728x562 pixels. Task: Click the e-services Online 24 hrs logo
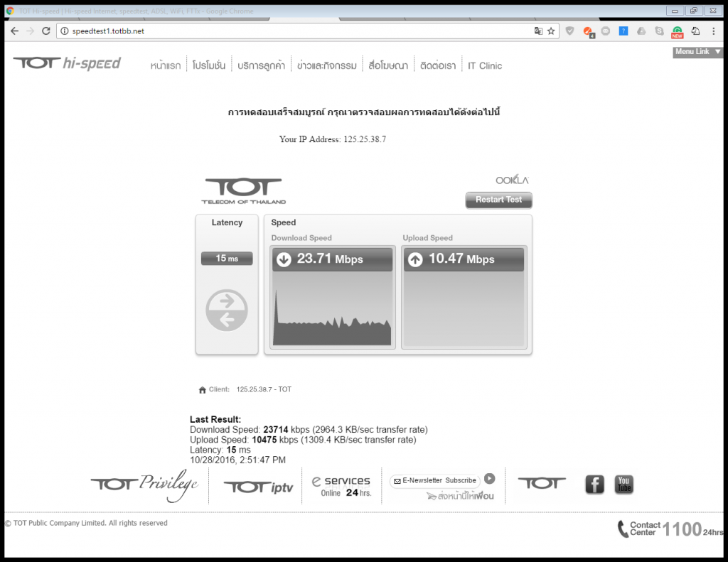click(341, 487)
